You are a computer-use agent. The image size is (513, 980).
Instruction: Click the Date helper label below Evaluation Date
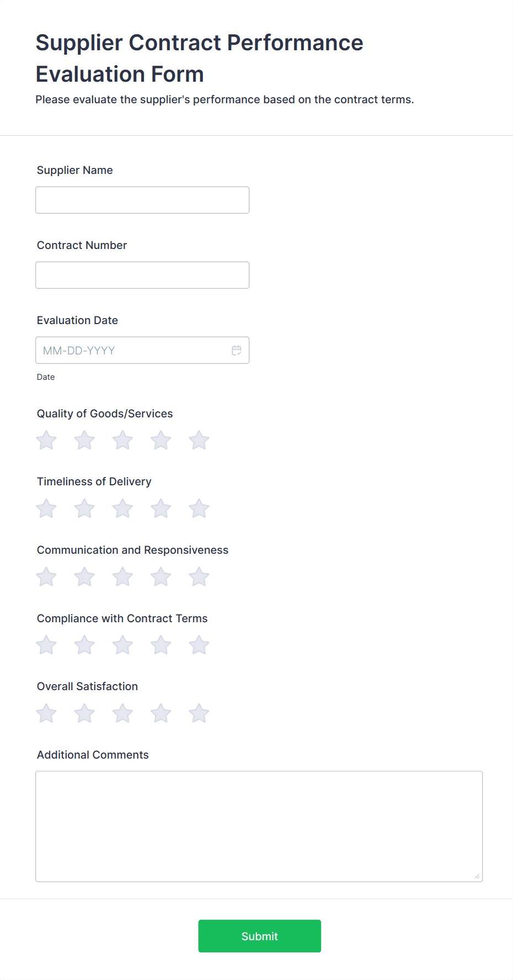tap(46, 377)
